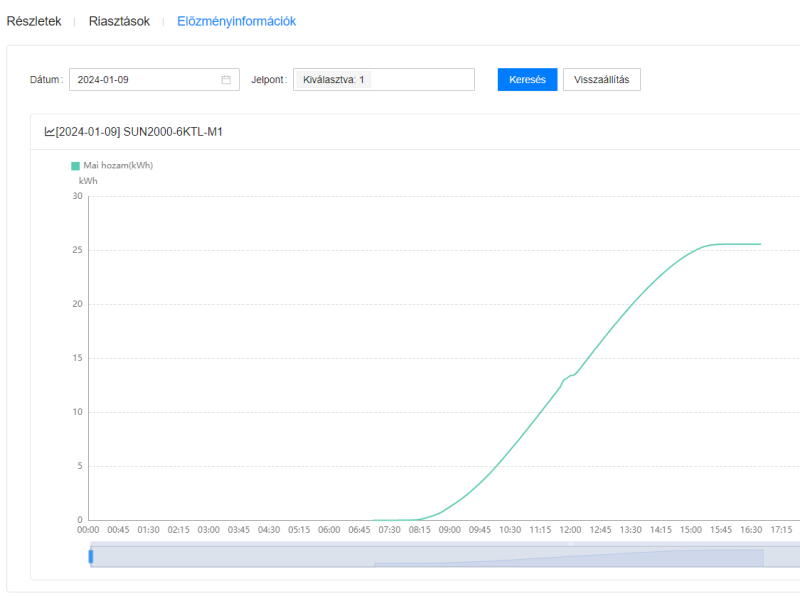This screenshot has height=596, width=800.
Task: Click the 09:00 time axis label
Action: click(450, 530)
